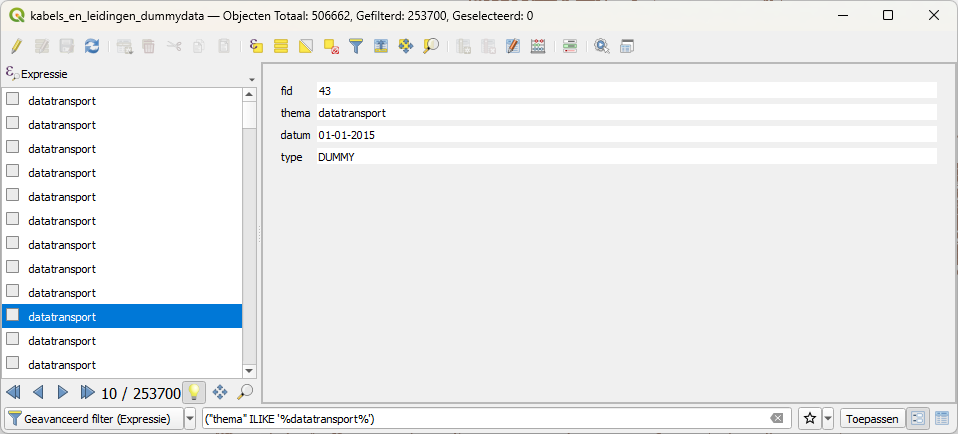Open Select features using an expression
958x434 pixels.
pos(256,46)
